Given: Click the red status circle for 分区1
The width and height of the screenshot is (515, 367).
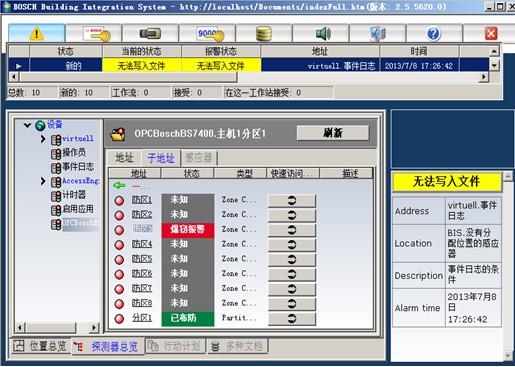Looking at the screenshot, I should (x=119, y=319).
